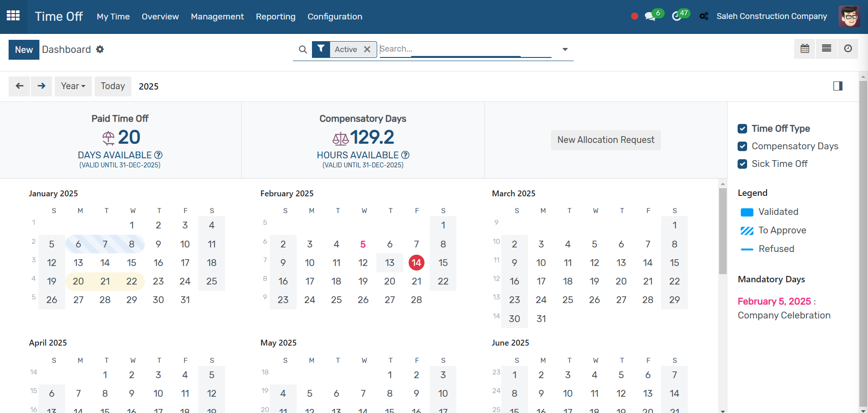Click the New Allocation Request button
Viewport: 868px width, 413px height.
click(606, 140)
